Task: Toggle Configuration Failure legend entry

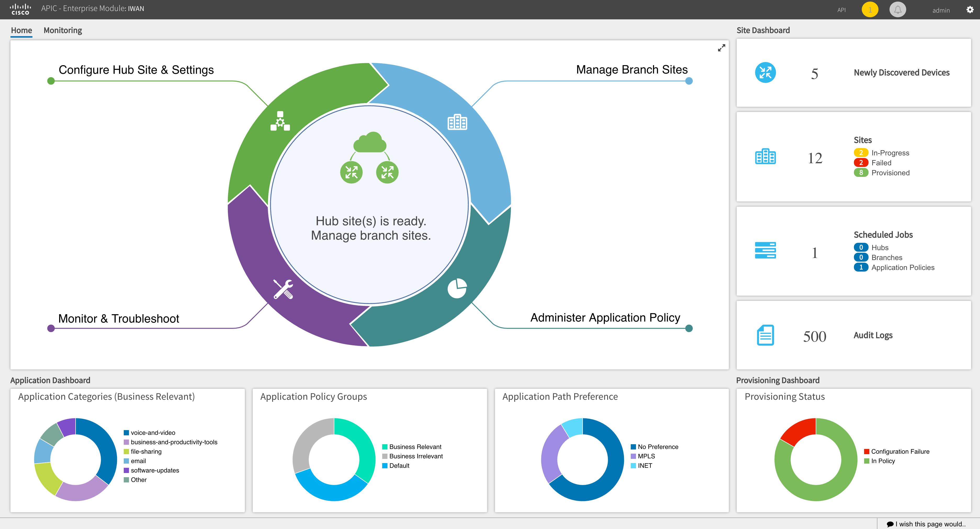Action: click(x=900, y=451)
